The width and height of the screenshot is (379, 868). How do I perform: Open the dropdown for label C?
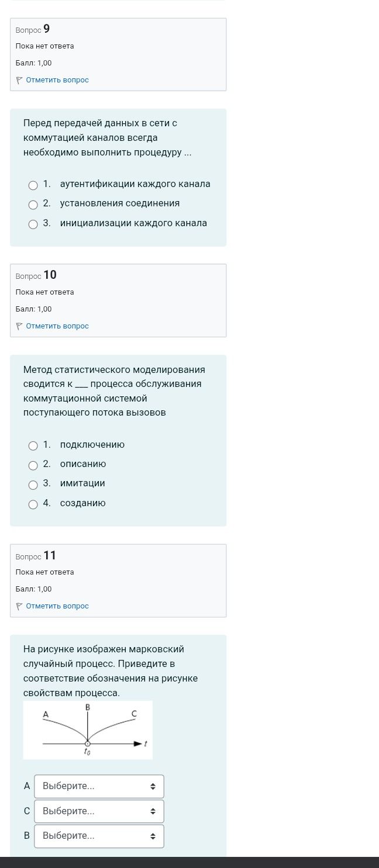click(x=99, y=811)
